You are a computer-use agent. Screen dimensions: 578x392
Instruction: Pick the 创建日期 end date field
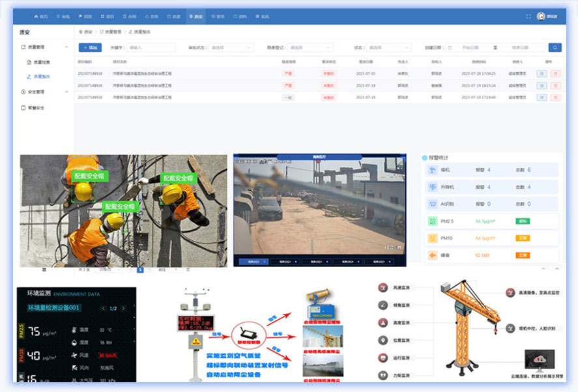coord(520,48)
